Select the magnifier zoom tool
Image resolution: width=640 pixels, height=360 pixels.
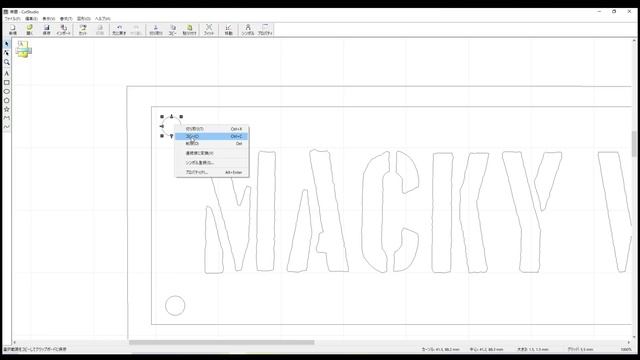point(7,62)
